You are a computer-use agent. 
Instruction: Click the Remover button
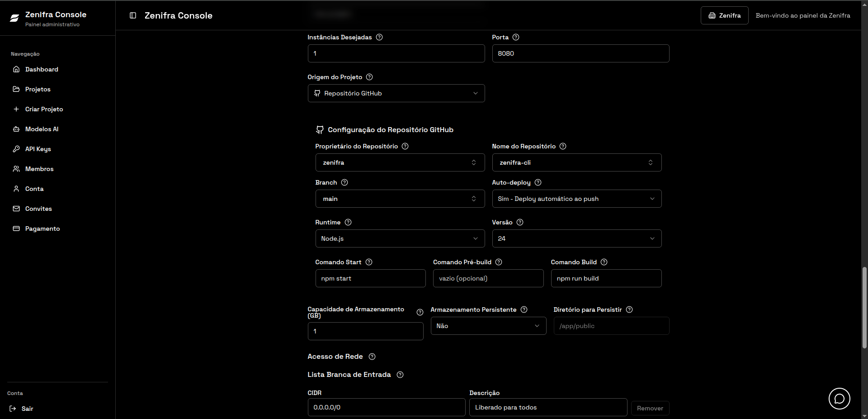(x=650, y=408)
